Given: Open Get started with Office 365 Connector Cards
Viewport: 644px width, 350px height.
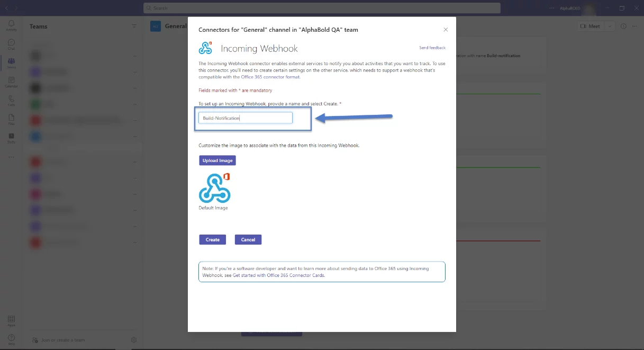Looking at the screenshot, I should click(278, 275).
